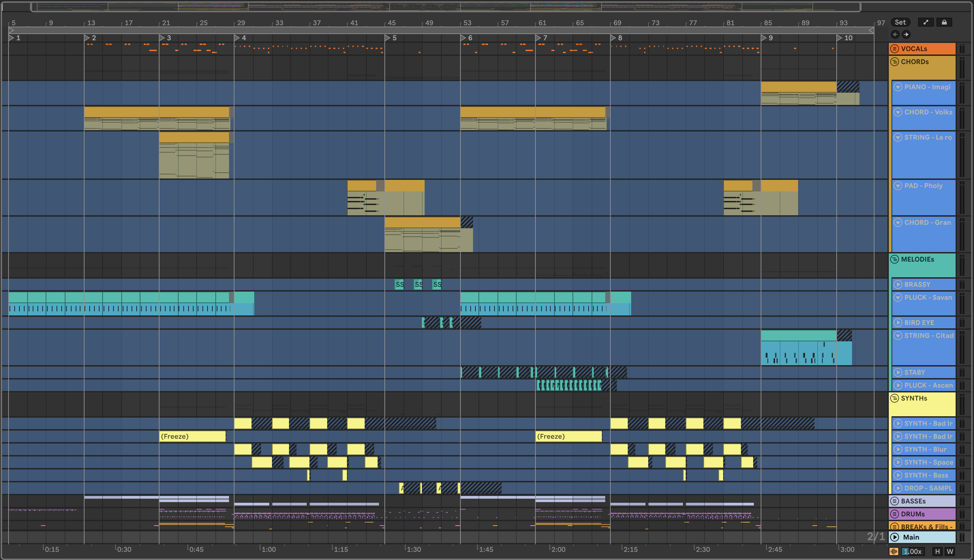Collapse the CHORDs group track

(895, 62)
